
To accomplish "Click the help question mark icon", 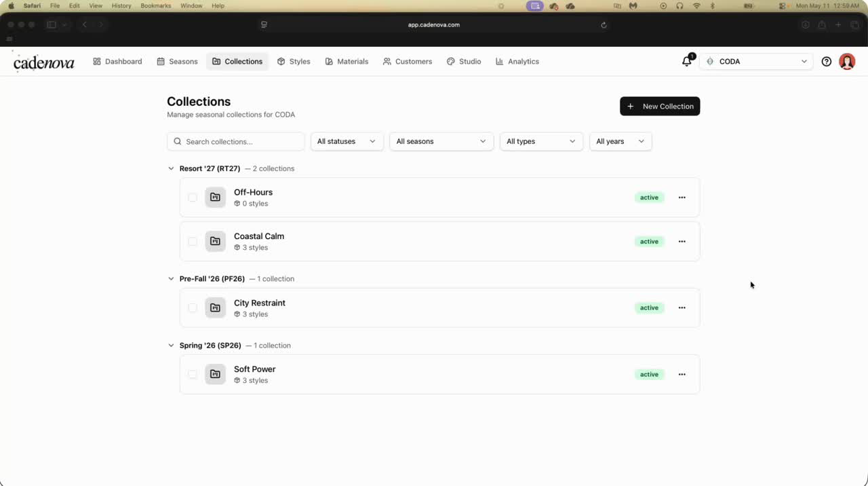I will [x=826, y=61].
